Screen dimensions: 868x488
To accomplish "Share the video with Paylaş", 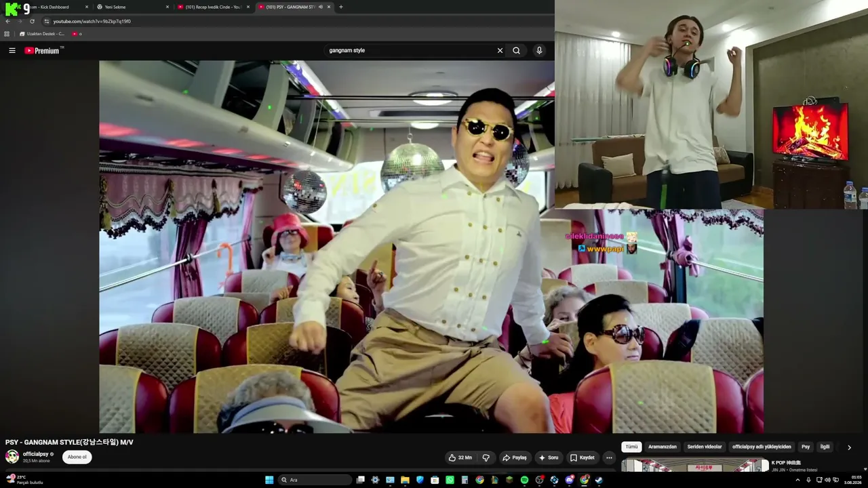I will (515, 457).
